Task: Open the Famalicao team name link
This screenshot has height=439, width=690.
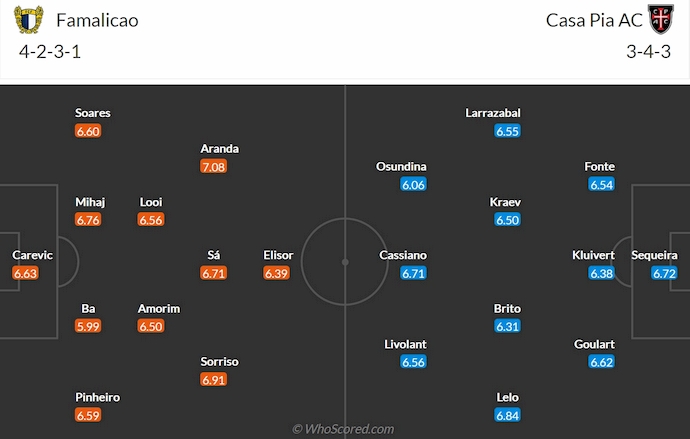Action: click(x=97, y=20)
